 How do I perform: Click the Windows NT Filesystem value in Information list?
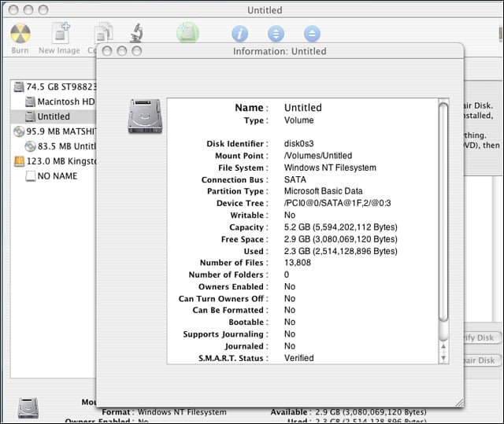[330, 168]
